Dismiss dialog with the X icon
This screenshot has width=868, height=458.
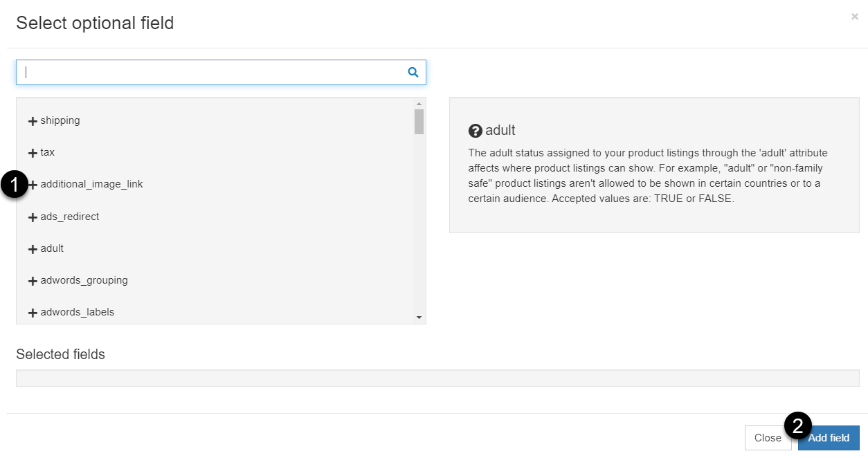(x=855, y=17)
